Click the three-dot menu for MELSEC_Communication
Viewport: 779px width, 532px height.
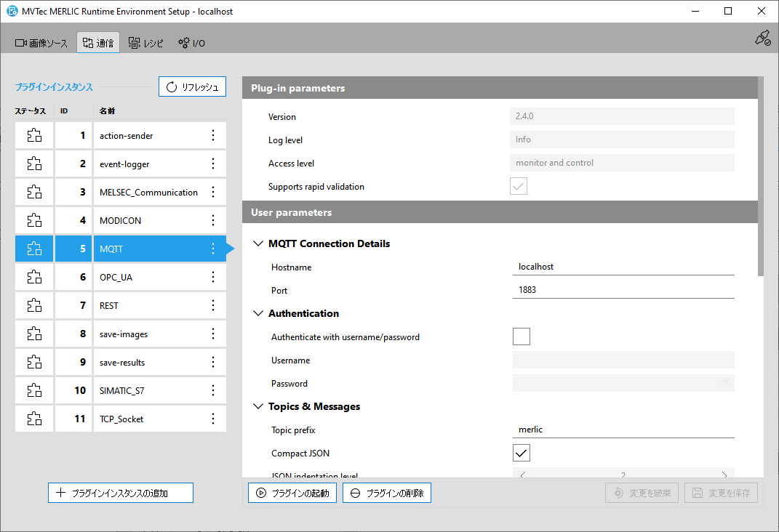coord(213,193)
